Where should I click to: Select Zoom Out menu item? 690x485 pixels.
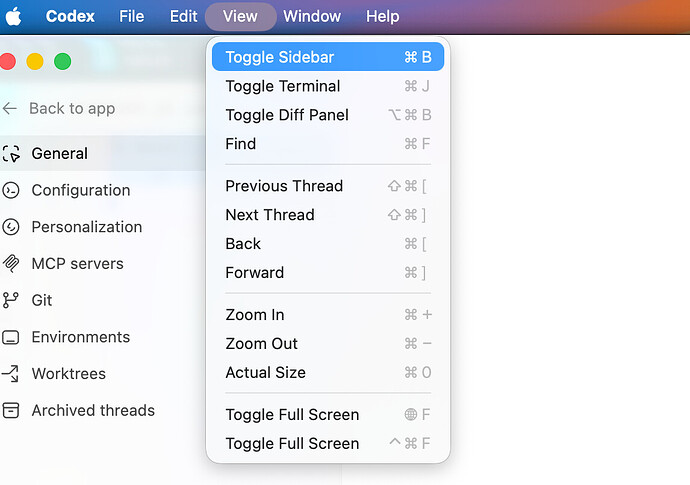pos(328,344)
